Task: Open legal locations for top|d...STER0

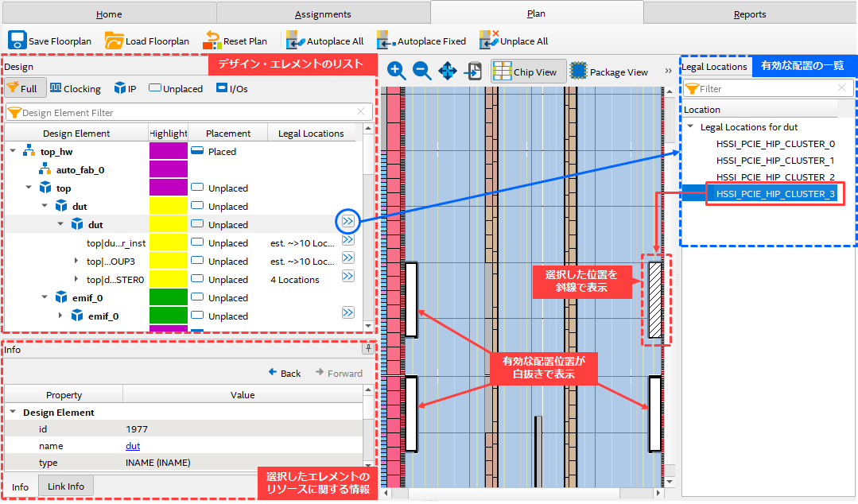Action: [348, 276]
